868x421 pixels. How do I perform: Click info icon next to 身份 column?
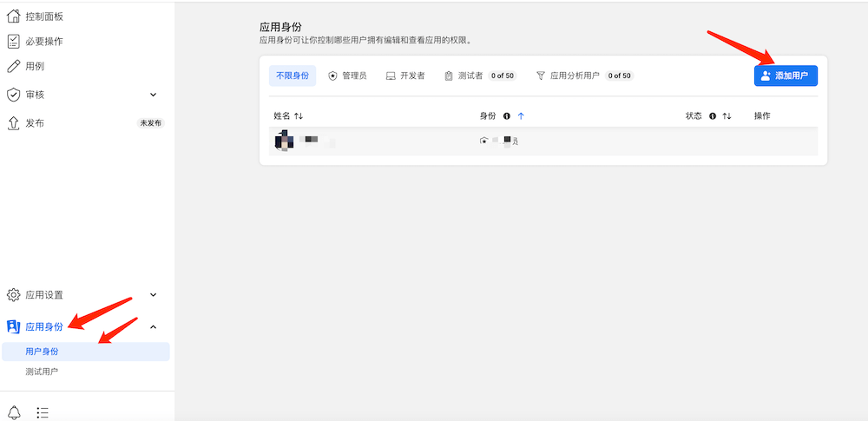tap(506, 115)
